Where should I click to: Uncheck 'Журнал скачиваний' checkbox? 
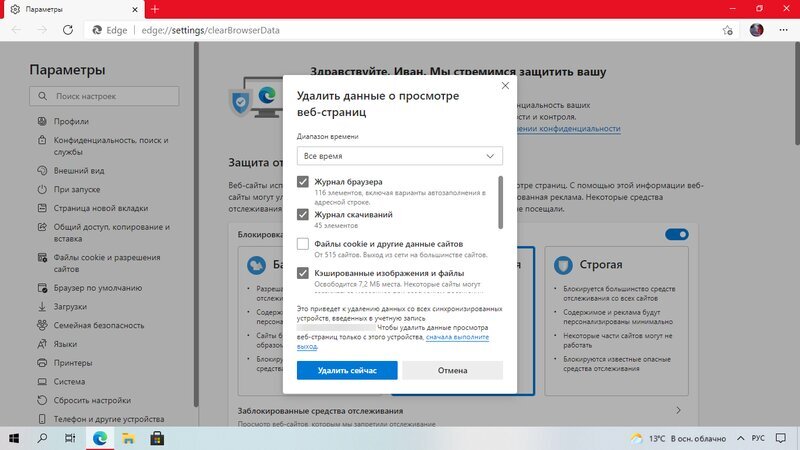(x=303, y=214)
